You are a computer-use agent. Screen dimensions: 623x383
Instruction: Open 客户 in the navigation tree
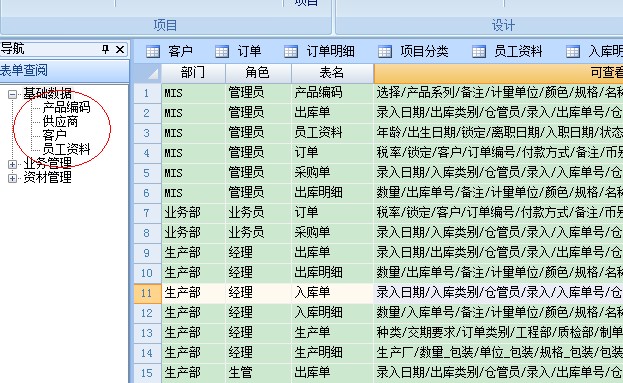(x=54, y=135)
